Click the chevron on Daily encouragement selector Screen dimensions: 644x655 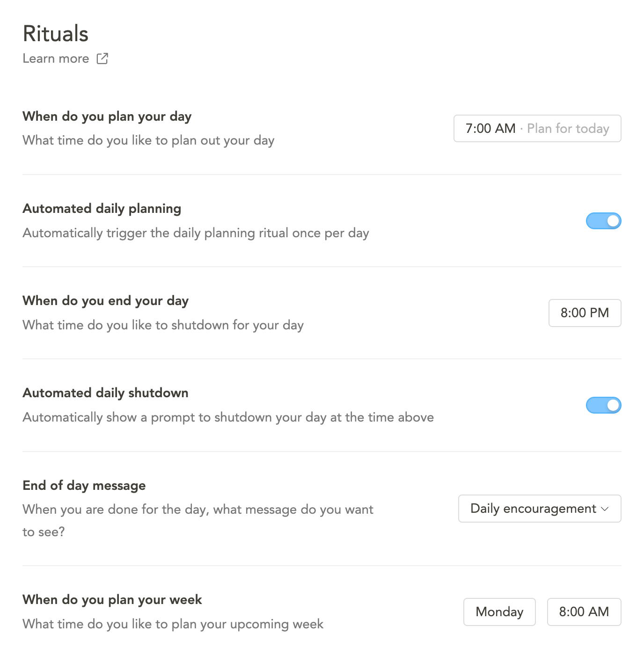(605, 509)
